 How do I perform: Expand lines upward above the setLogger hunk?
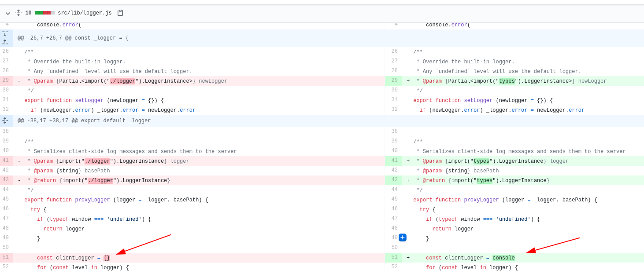click(x=5, y=42)
